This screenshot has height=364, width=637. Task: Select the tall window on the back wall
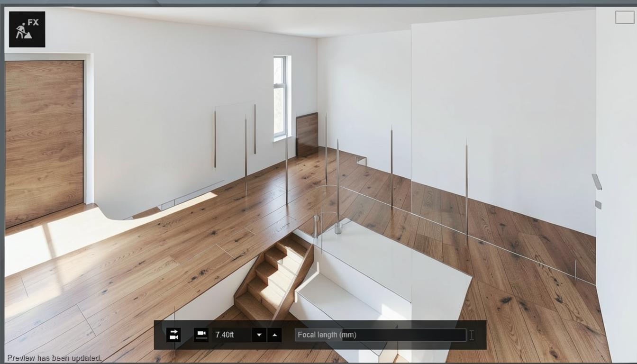[280, 97]
